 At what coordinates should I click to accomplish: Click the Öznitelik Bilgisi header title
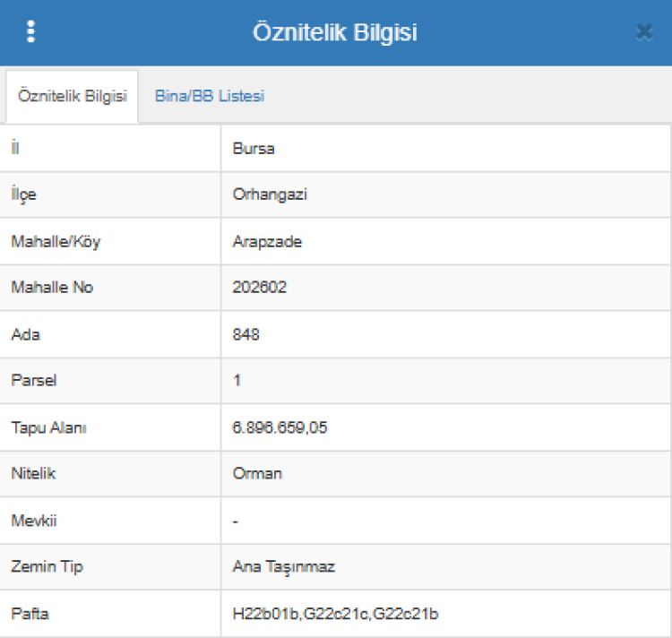[335, 32]
